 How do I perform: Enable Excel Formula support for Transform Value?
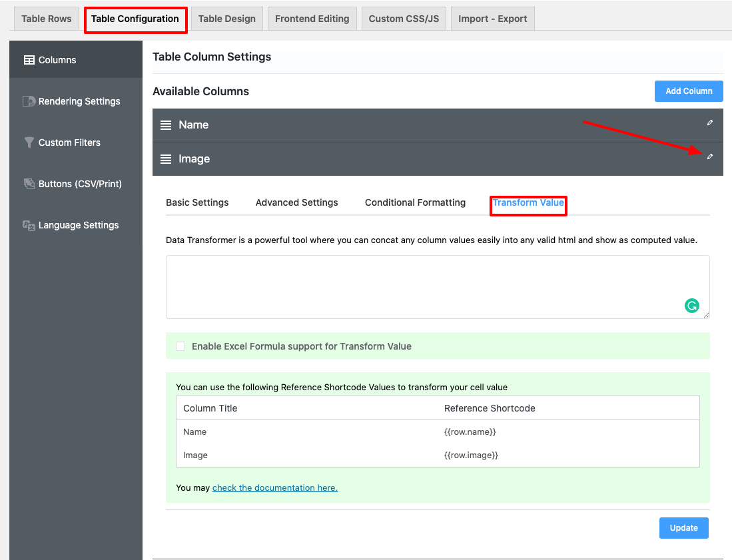[x=181, y=346]
